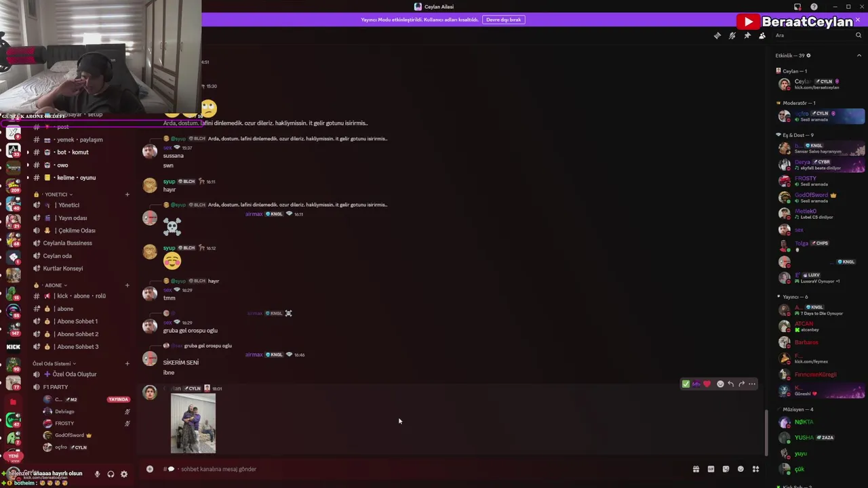The height and width of the screenshot is (488, 868).
Task: Reply to message with left arrow icon
Action: pyautogui.click(x=730, y=384)
